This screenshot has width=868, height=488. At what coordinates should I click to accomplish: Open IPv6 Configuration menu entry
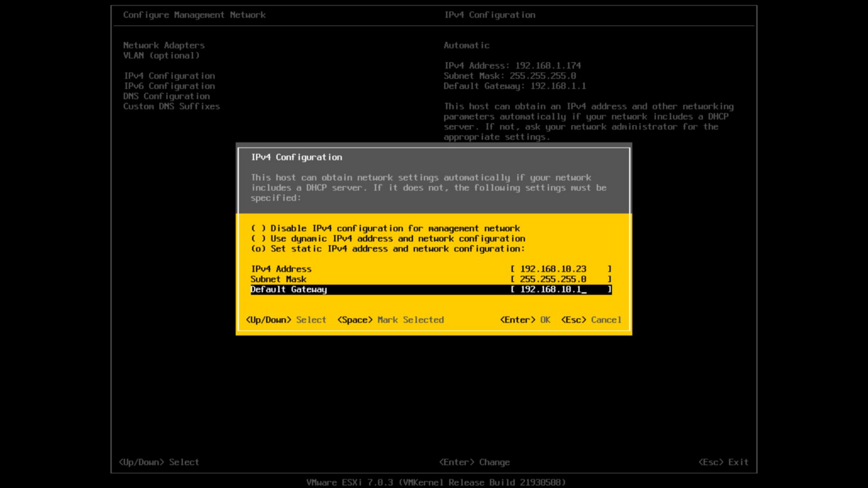[169, 86]
